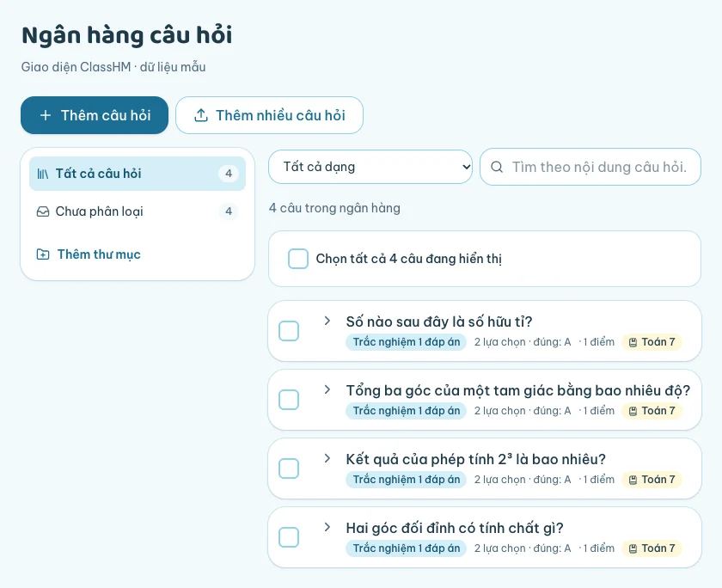Expand the "Số nào sau đây là số hữu tỉ?" question
Screen dimensions: 722x588
pyautogui.click(x=327, y=321)
